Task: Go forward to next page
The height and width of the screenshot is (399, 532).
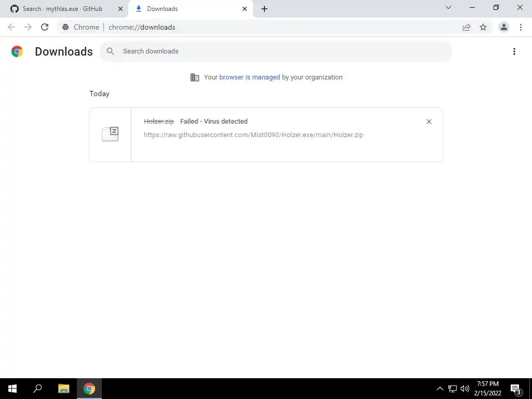Action: point(28,27)
